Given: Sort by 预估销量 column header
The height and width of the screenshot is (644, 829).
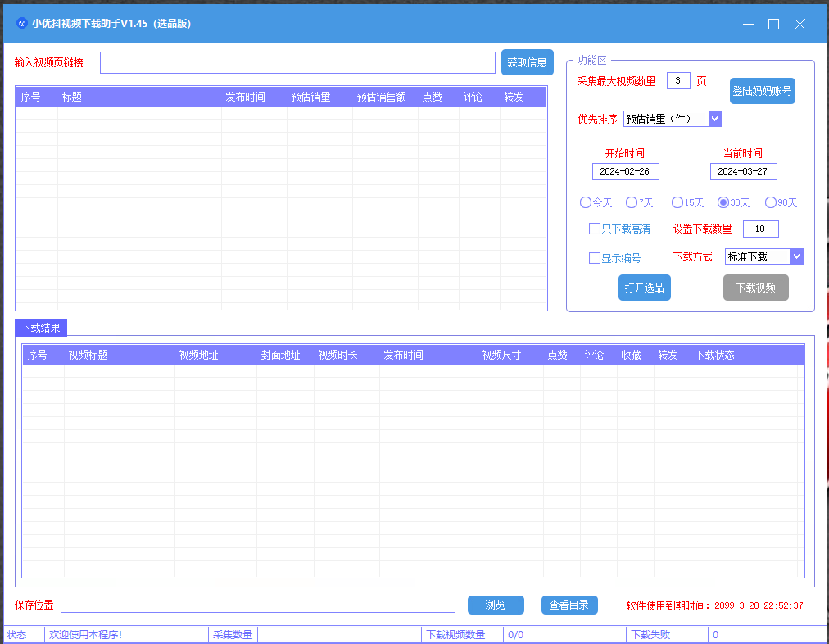Looking at the screenshot, I should point(311,97).
